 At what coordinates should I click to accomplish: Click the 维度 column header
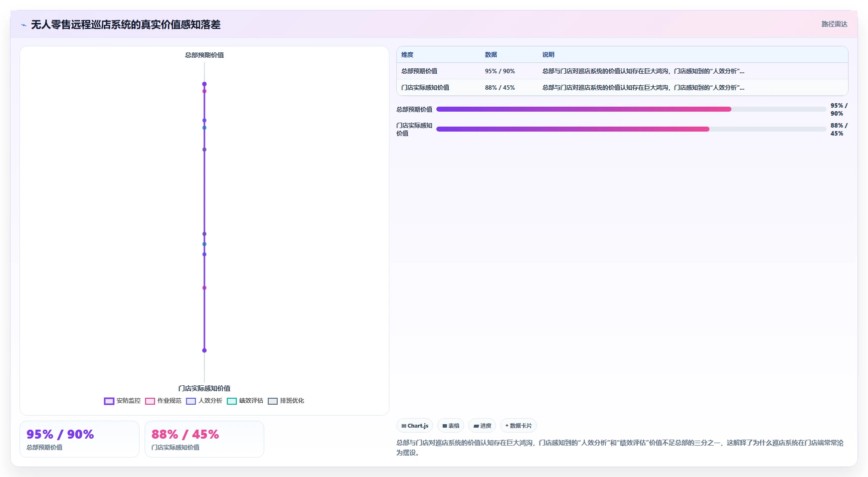(407, 55)
